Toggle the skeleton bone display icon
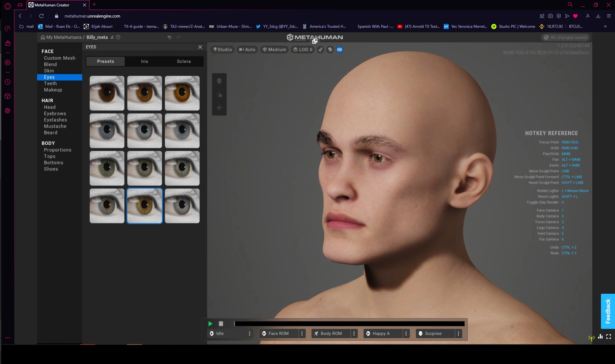 (321, 49)
